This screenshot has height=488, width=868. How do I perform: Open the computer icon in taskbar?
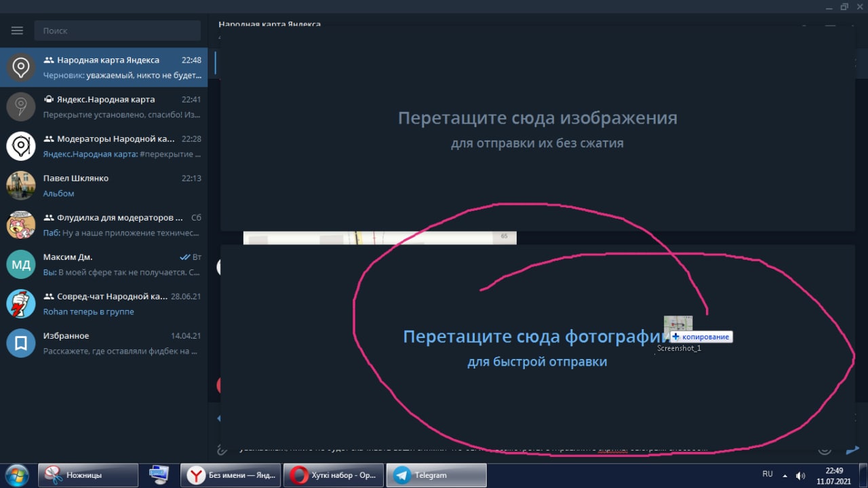tap(159, 475)
